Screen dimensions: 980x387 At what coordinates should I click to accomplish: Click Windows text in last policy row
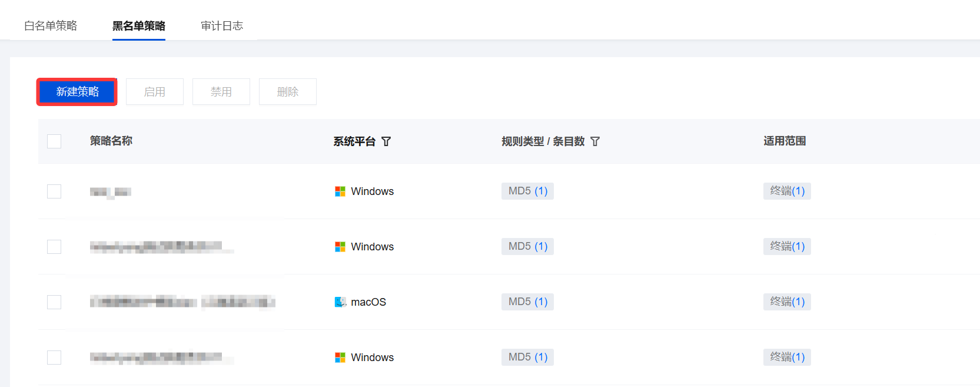coord(373,358)
